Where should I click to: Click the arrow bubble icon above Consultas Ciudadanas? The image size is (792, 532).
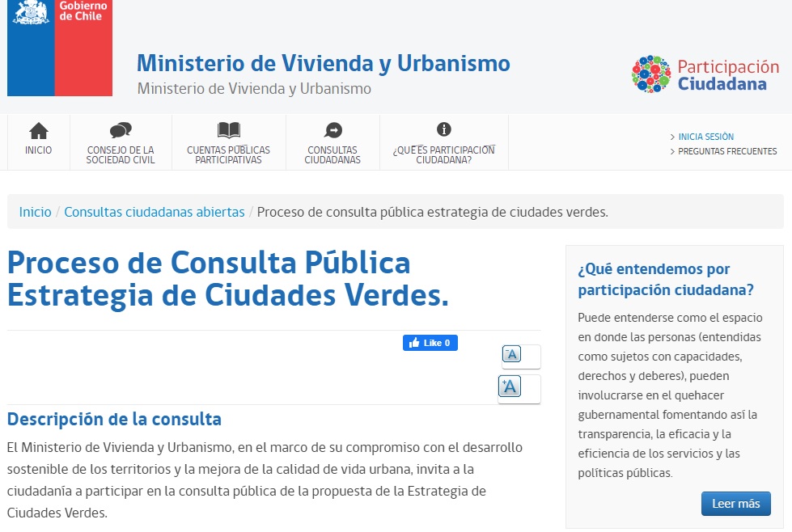[332, 130]
